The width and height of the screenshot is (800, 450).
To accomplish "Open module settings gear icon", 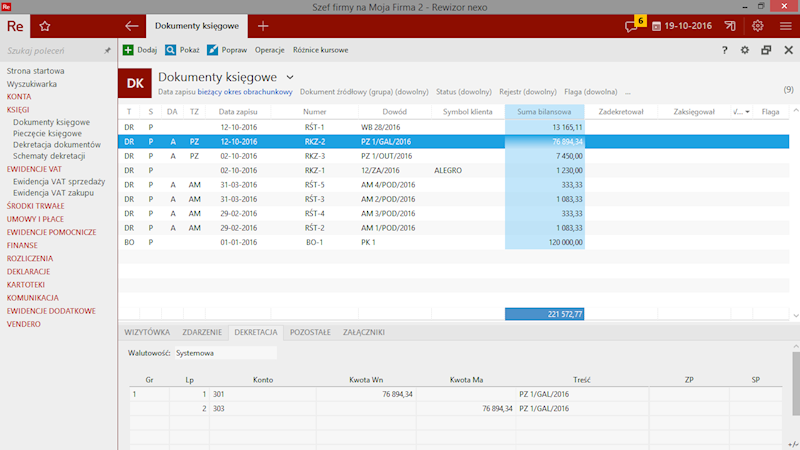I will point(745,50).
